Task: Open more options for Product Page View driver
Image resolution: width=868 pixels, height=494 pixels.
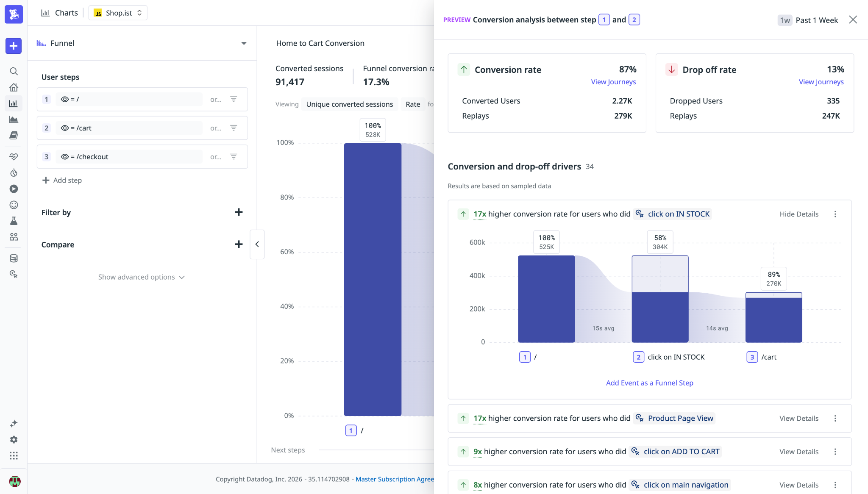Action: point(835,419)
